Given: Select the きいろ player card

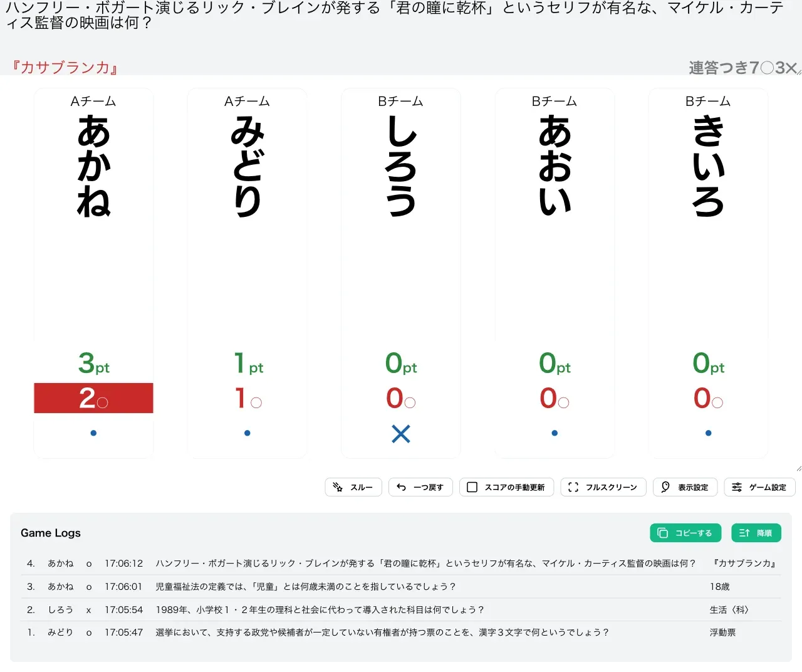Looking at the screenshot, I should (x=709, y=273).
